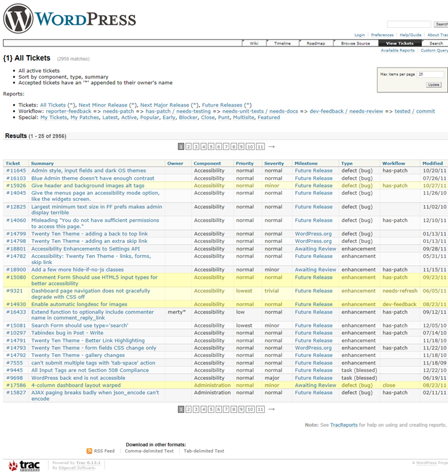The image size is (448, 476).
Task: Go to page 11 in top pagination
Action: pos(260,147)
